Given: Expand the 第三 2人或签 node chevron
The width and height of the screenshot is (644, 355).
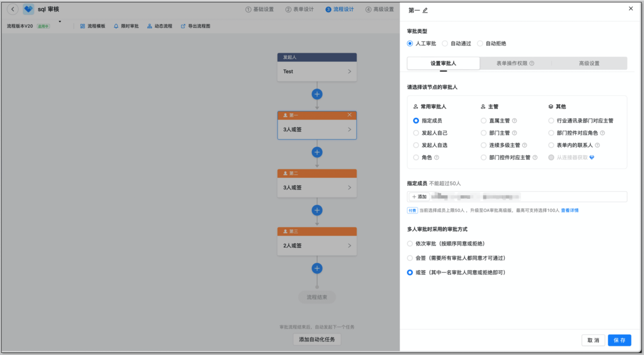Looking at the screenshot, I should click(349, 246).
